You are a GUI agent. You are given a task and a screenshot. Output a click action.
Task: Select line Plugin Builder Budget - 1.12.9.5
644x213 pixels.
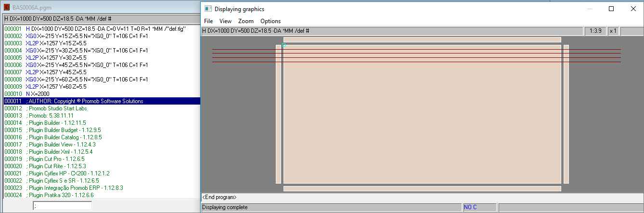[x=102, y=130]
